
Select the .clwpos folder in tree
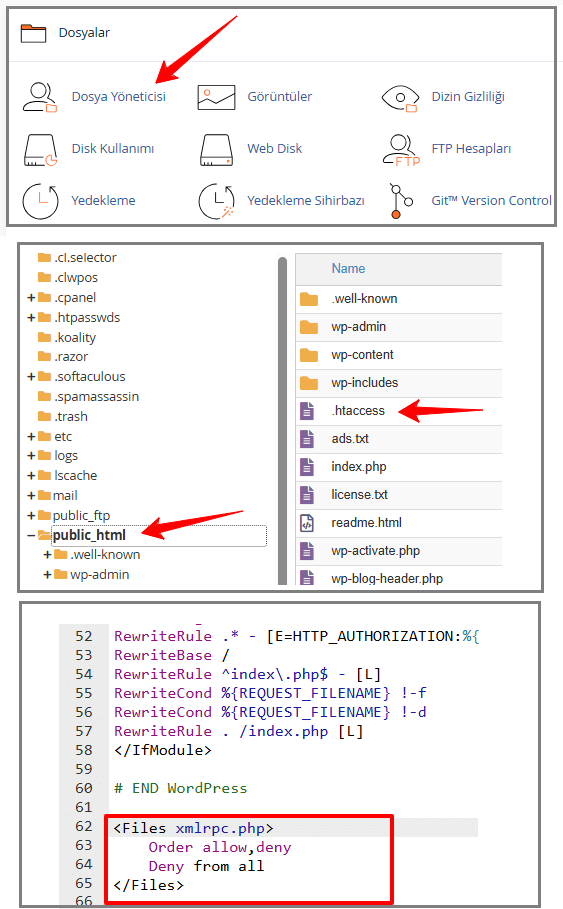point(76,278)
